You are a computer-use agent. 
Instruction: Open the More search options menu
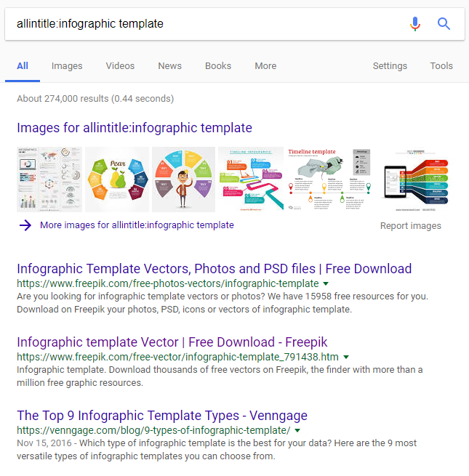[x=265, y=66]
